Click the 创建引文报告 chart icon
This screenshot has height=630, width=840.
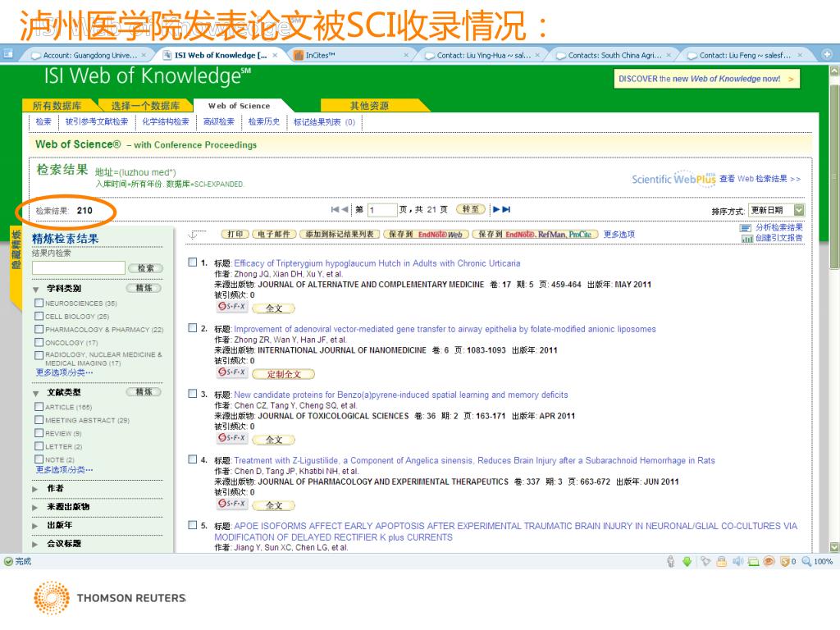point(746,239)
